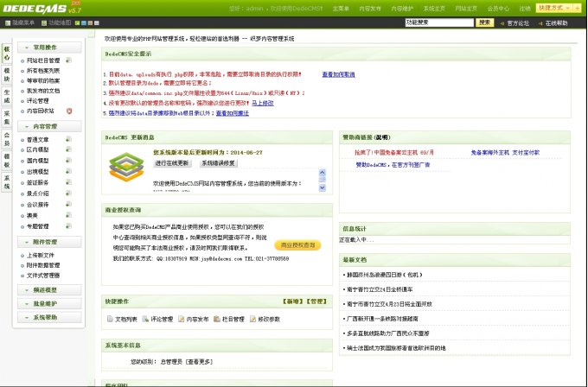Image resolution: width=588 pixels, height=387 pixels.
Task: Click the add-document icon next to 签证服务
Action: click(68, 182)
